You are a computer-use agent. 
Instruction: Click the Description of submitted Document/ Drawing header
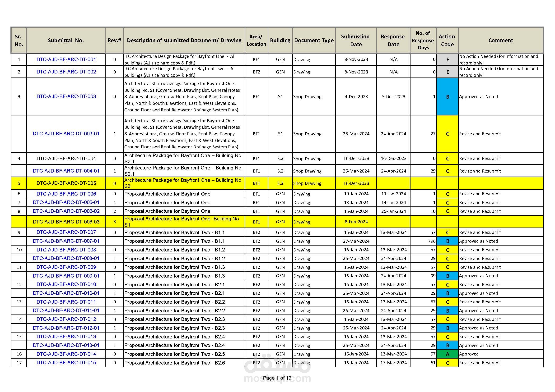coord(184,40)
